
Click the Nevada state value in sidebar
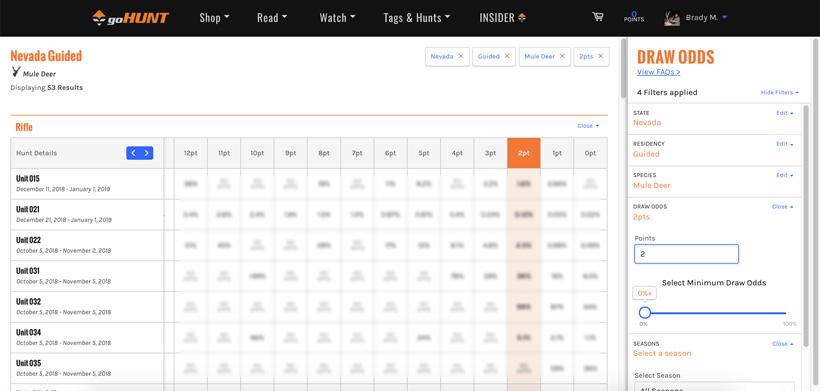(647, 123)
